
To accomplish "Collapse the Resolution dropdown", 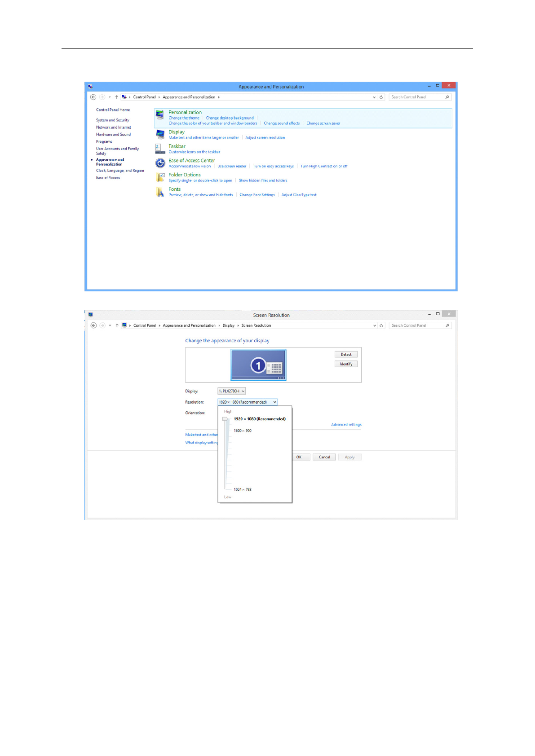I will [274, 402].
